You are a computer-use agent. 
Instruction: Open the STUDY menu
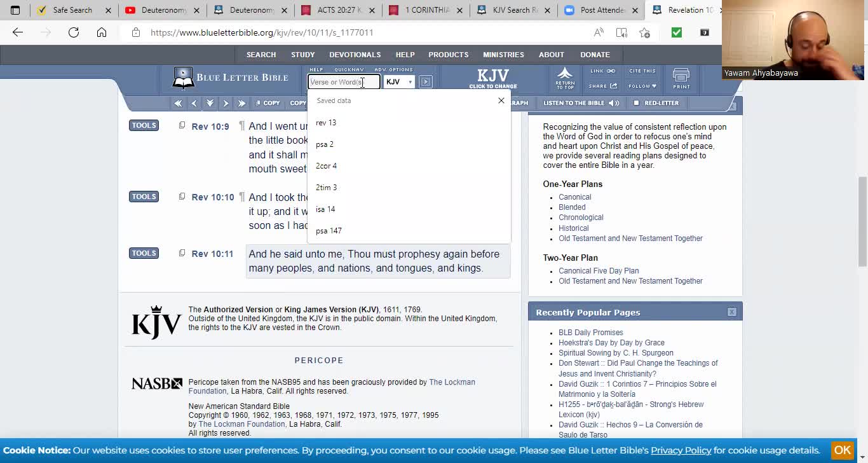(303, 55)
